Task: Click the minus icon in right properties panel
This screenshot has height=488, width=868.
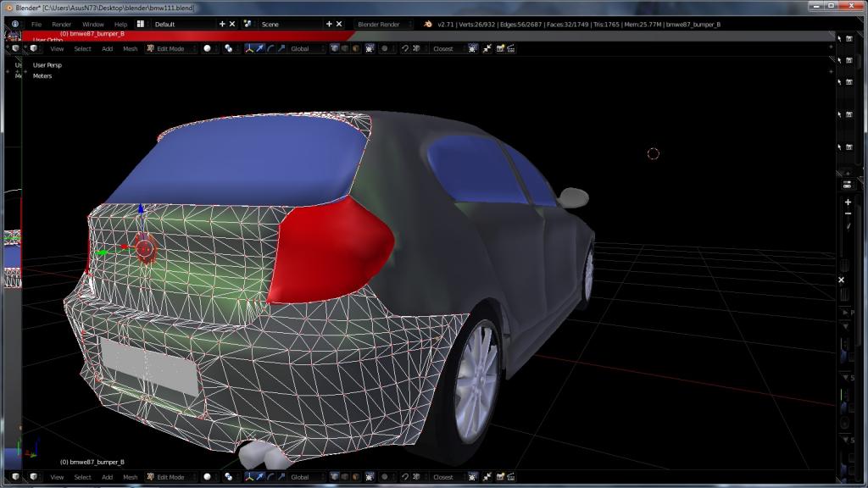Action: (x=848, y=213)
